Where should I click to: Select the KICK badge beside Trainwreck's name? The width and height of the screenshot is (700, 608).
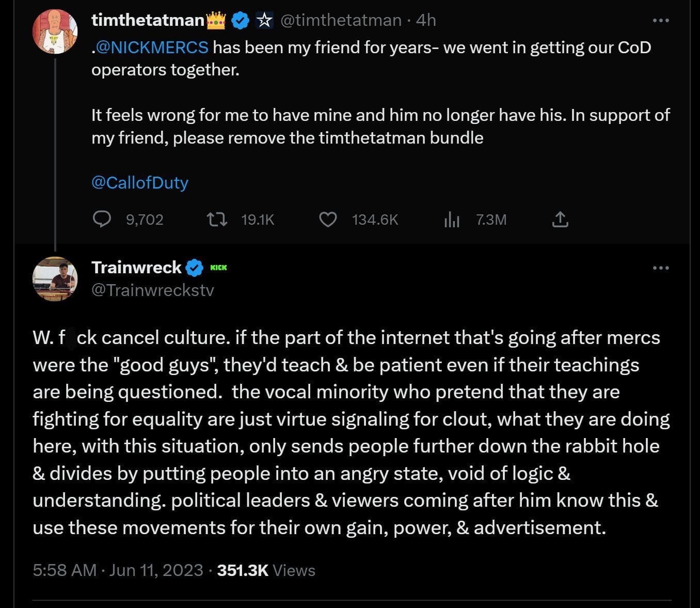click(x=219, y=268)
